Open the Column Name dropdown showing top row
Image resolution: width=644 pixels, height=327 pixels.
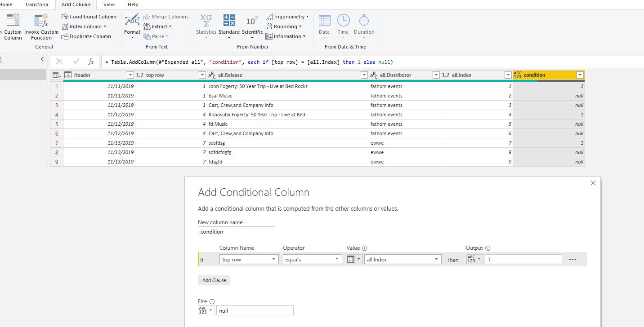click(x=249, y=260)
